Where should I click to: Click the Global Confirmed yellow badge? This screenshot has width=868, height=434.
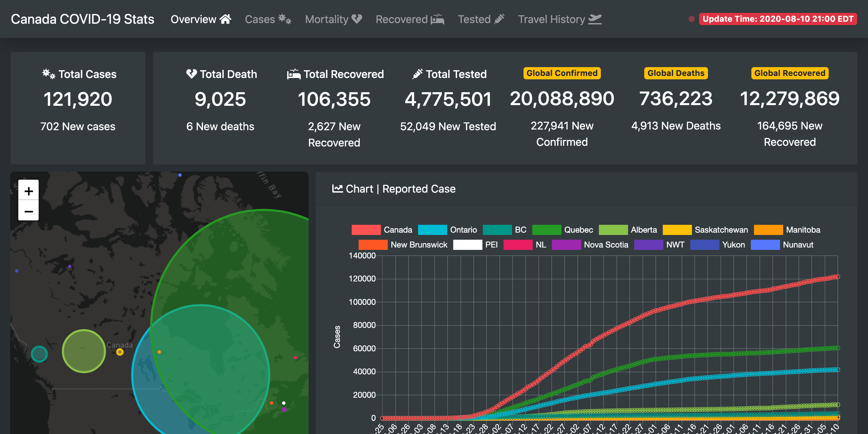click(x=562, y=73)
